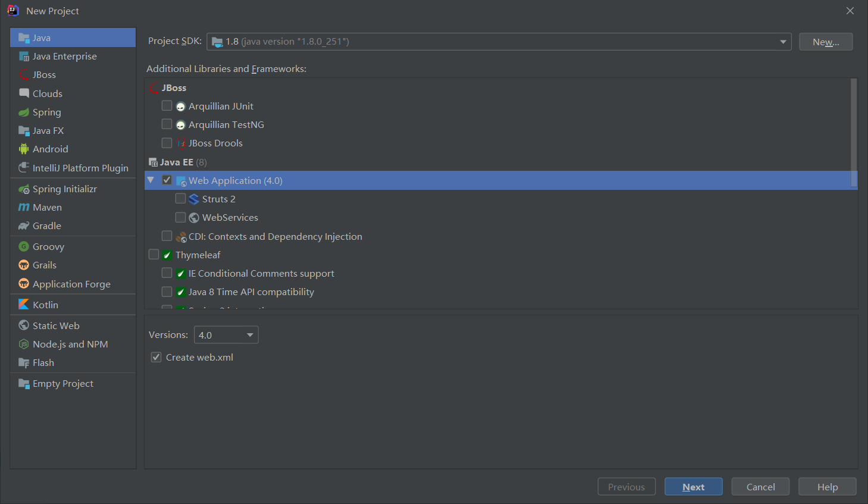Collapse the Web Application tree arrow

(151, 180)
